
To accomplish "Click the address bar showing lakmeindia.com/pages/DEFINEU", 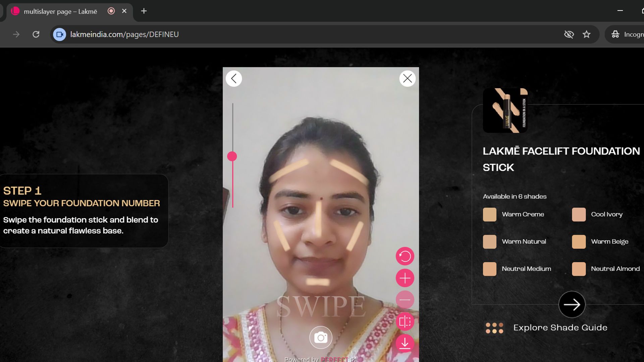I will 124,34.
